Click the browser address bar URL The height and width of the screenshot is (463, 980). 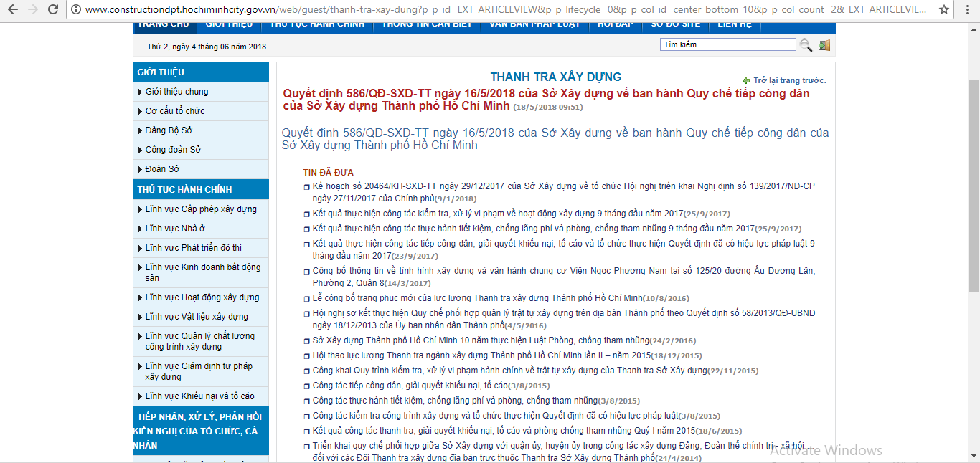point(502,9)
